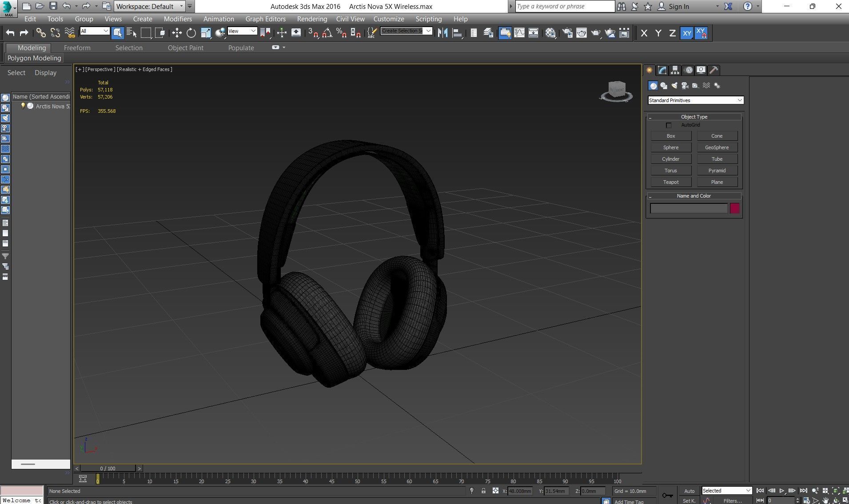
Task: Toggle Percent Snap
Action: pyautogui.click(x=341, y=33)
